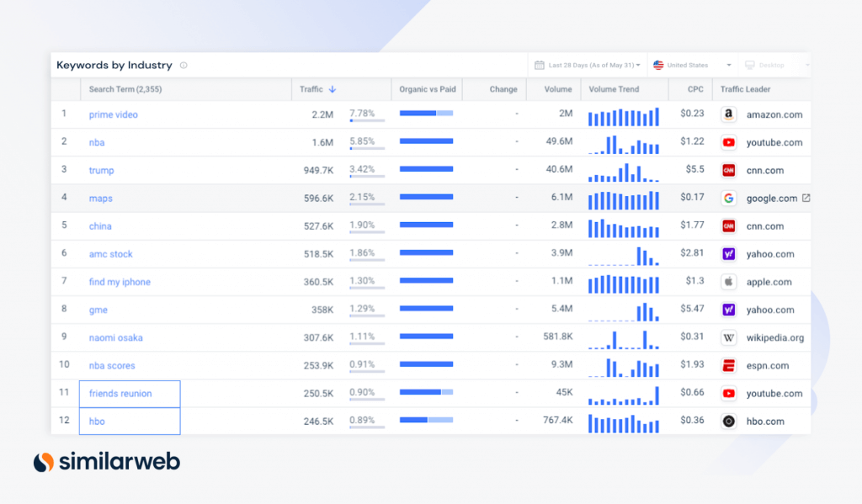
Task: Click the HBO logo icon in last row
Action: click(728, 422)
